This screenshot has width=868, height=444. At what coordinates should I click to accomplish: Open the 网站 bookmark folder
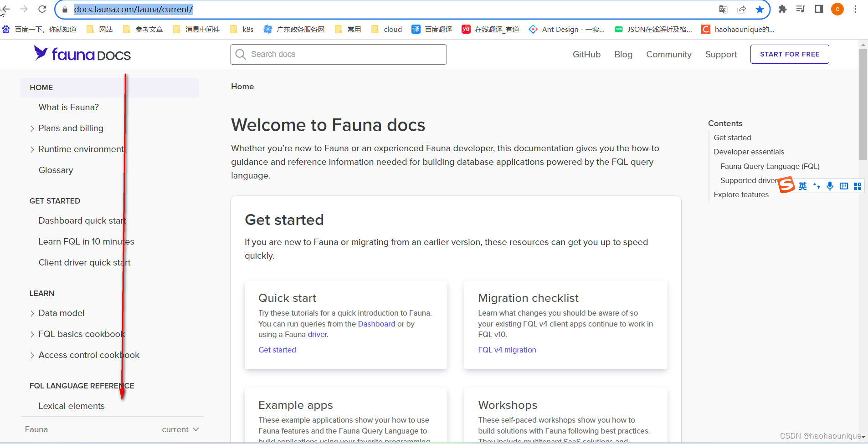tap(100, 29)
